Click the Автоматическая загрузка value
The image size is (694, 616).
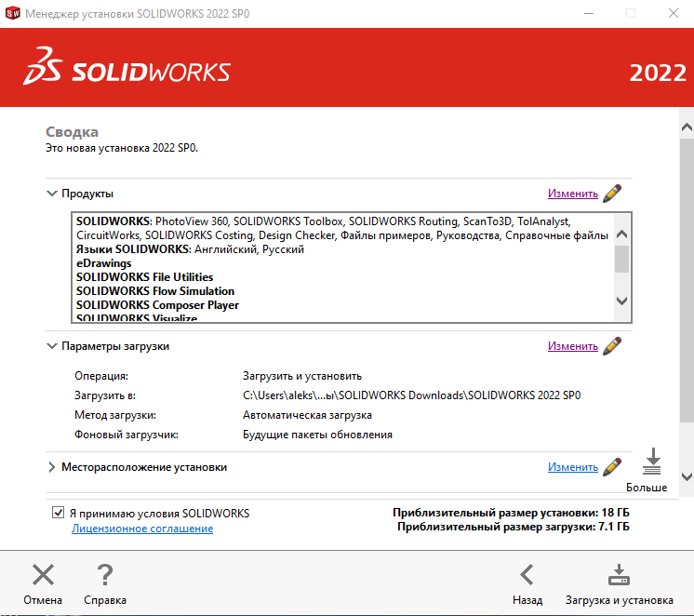pyautogui.click(x=307, y=415)
